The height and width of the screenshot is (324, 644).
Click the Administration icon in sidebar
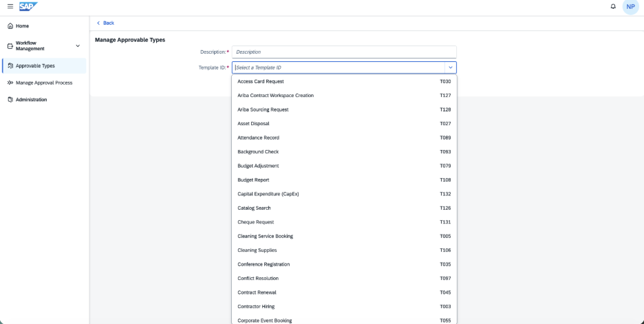(10, 99)
